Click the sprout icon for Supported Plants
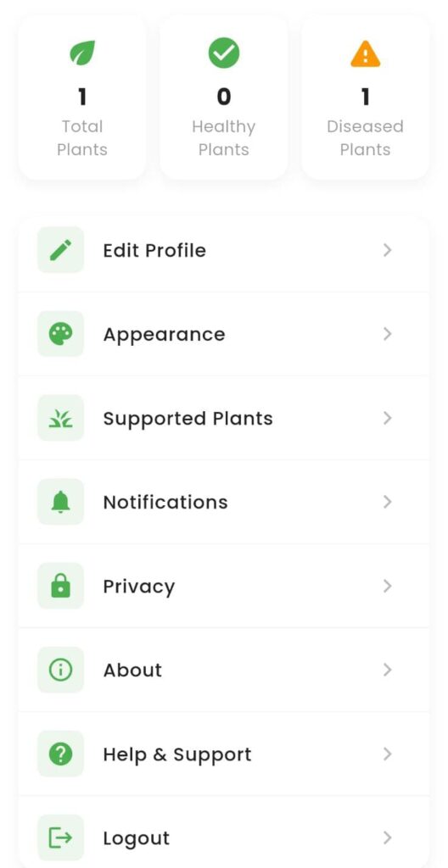 [60, 418]
